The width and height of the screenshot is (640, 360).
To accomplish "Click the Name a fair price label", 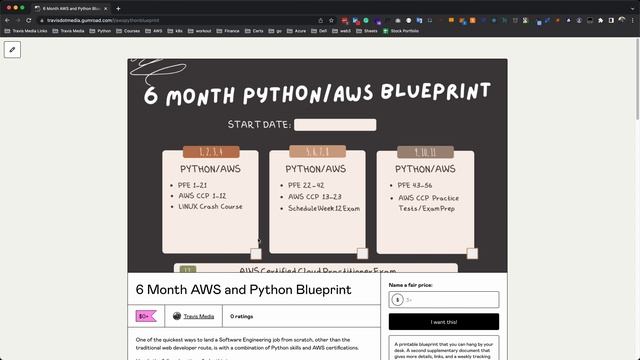I will 410,285.
